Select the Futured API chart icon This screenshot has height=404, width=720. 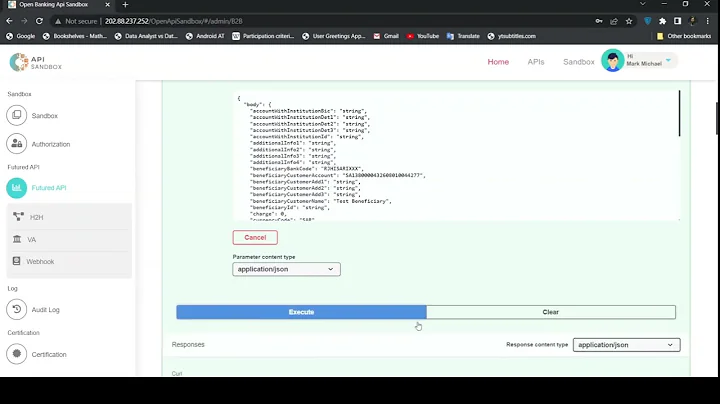pyautogui.click(x=17, y=188)
